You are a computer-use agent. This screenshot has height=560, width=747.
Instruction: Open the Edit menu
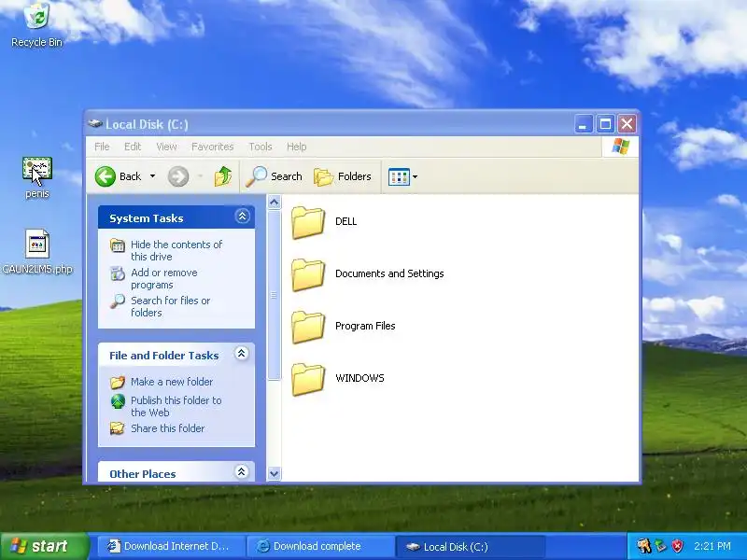tap(133, 147)
